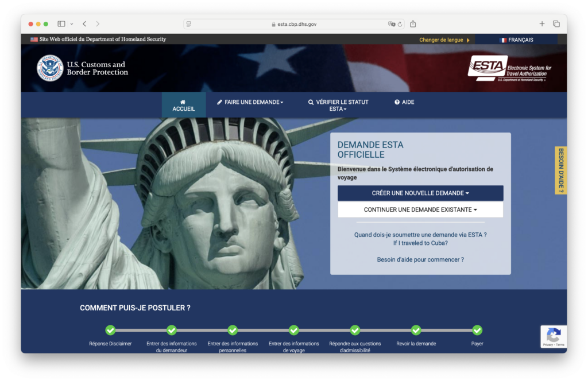588x381 pixels.
Task: Go back using the browser back arrow
Action: pos(85,24)
